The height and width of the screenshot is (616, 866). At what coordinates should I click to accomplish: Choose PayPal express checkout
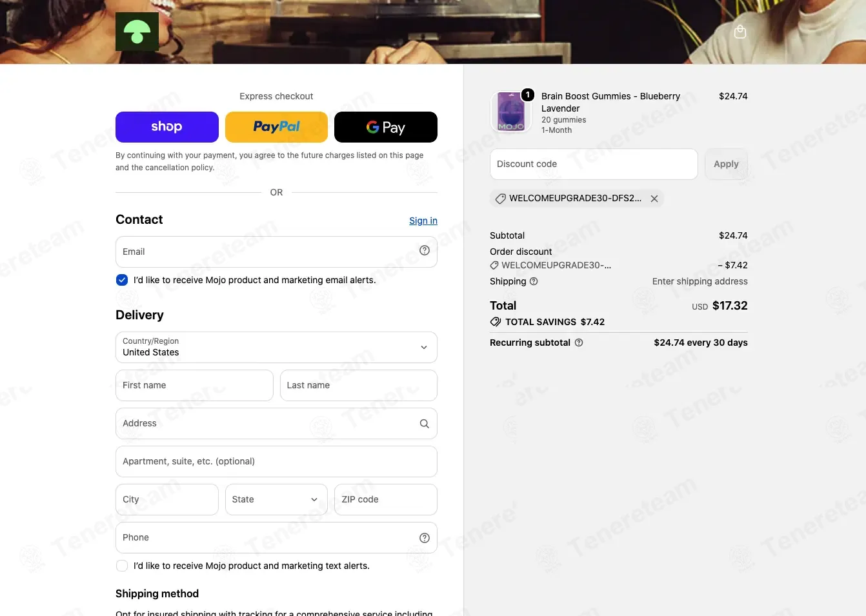tap(276, 127)
